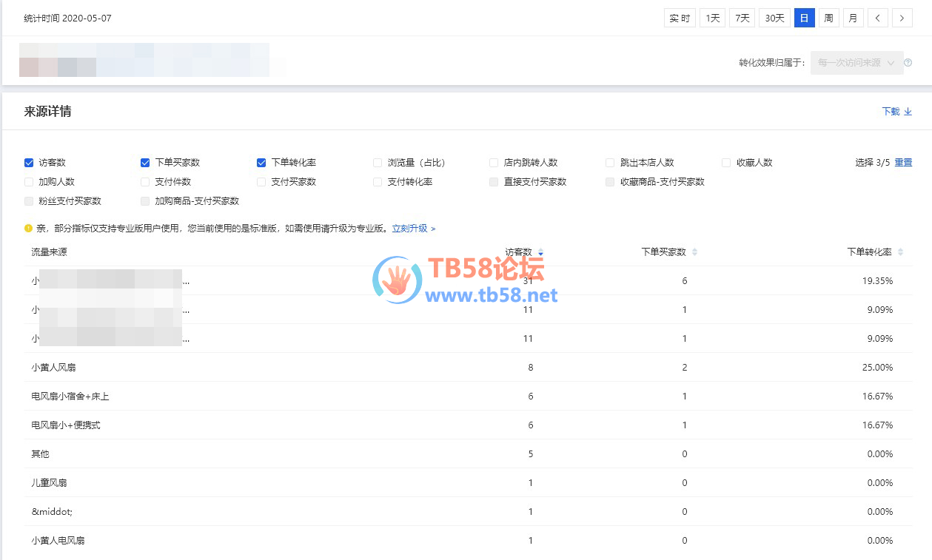
Task: Sort table by 下单买家数 column
Action: click(x=694, y=252)
